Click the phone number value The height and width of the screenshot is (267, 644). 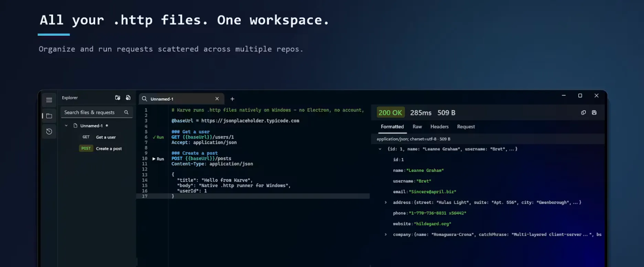coord(438,213)
